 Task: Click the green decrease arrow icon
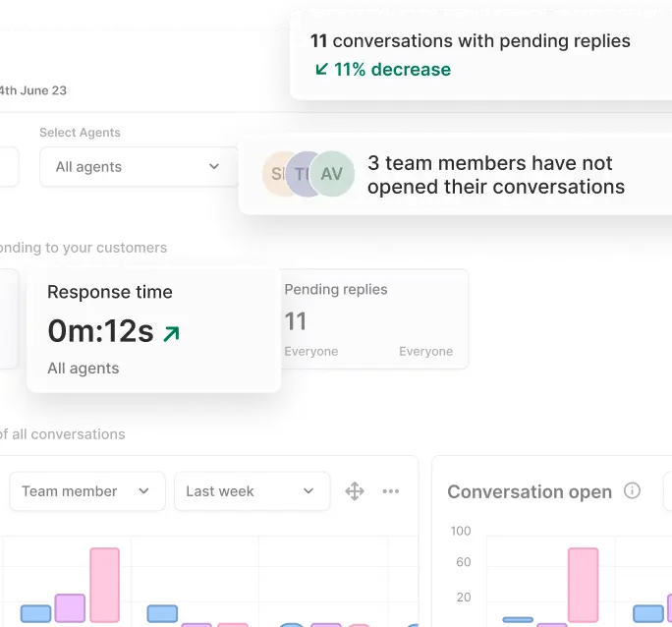pyautogui.click(x=321, y=69)
